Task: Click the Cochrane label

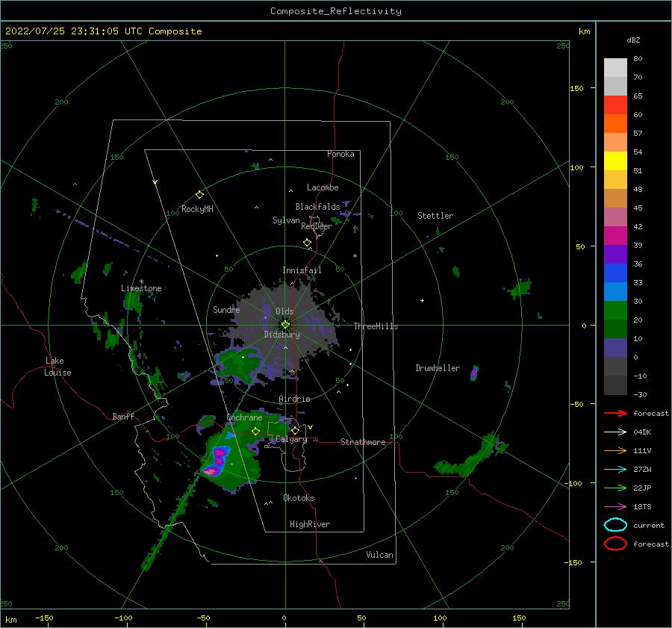Action: 244,417
